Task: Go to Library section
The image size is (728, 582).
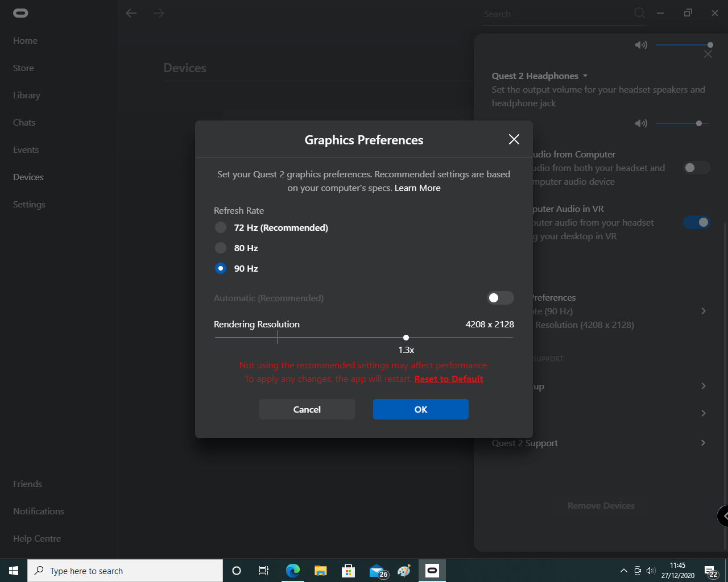Action: (27, 95)
